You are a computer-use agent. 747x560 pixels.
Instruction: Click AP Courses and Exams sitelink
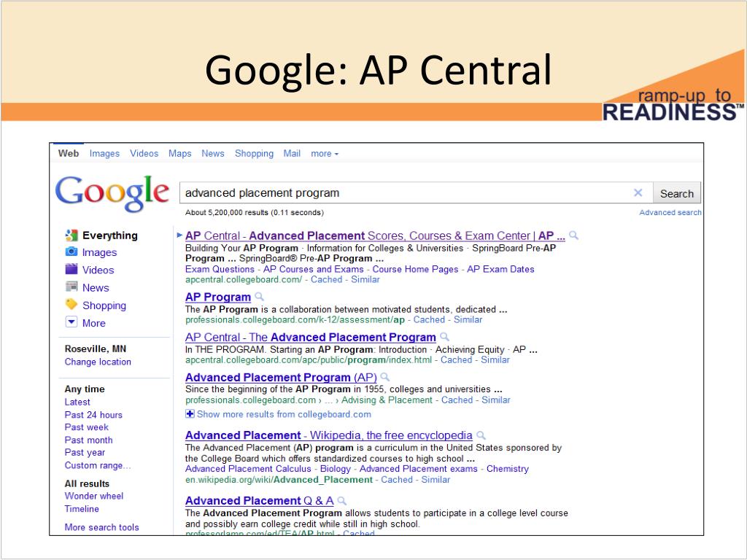(x=313, y=269)
